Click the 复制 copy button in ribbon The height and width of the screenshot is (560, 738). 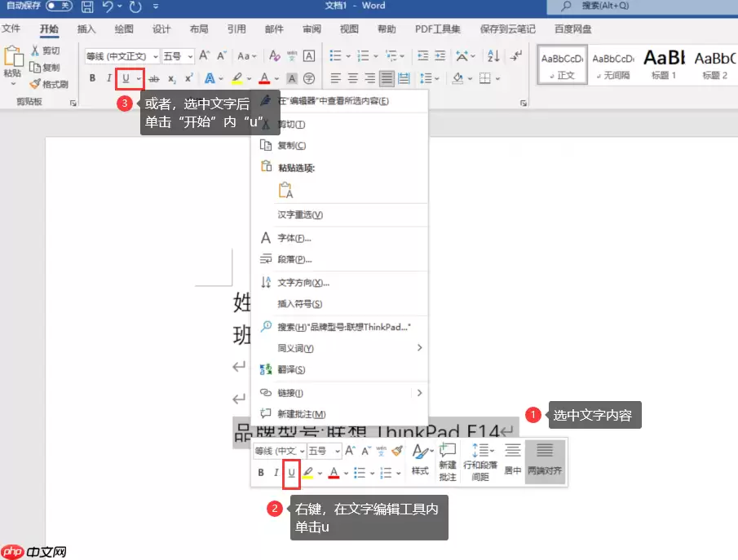pos(45,68)
